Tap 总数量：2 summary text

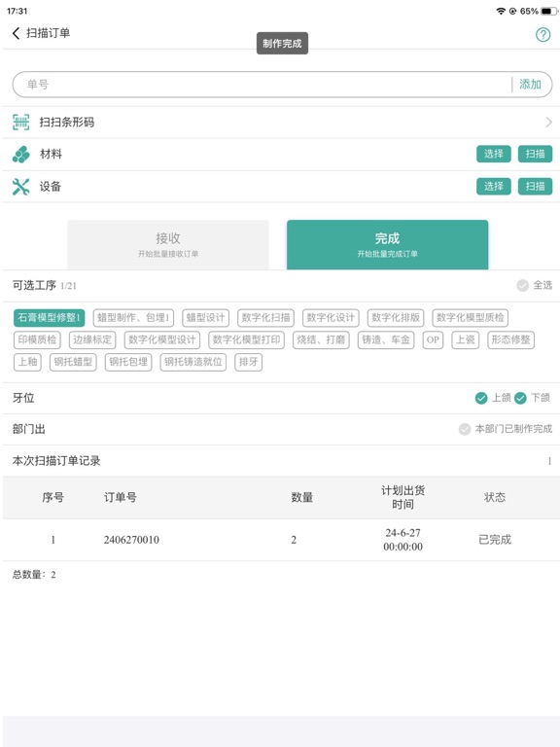coord(34,575)
